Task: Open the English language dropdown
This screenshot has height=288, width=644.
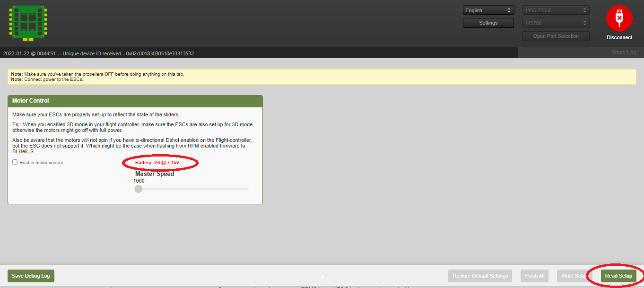Action: point(488,10)
